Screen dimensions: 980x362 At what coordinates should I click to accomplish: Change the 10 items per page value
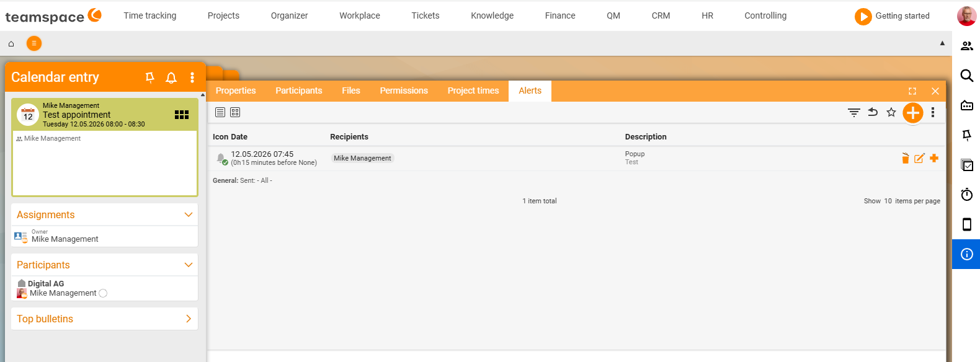click(x=888, y=201)
